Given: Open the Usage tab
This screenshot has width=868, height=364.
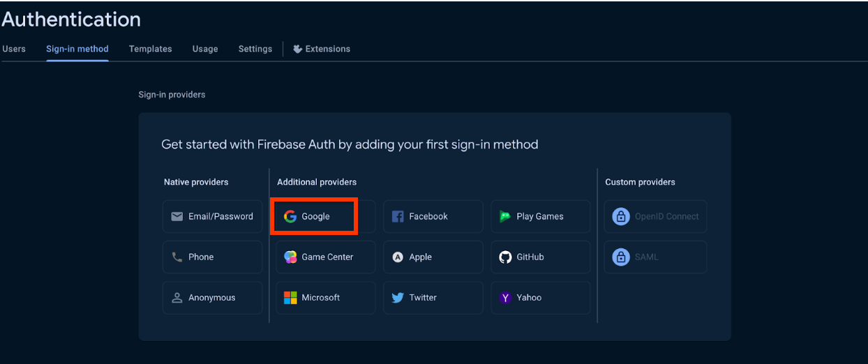Looking at the screenshot, I should pyautogui.click(x=205, y=49).
